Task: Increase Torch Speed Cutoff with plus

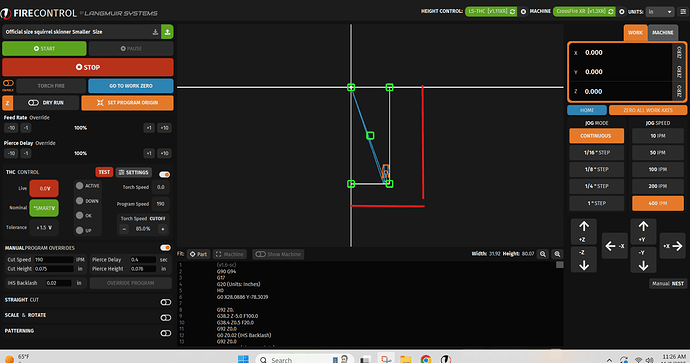Action: 163,229
